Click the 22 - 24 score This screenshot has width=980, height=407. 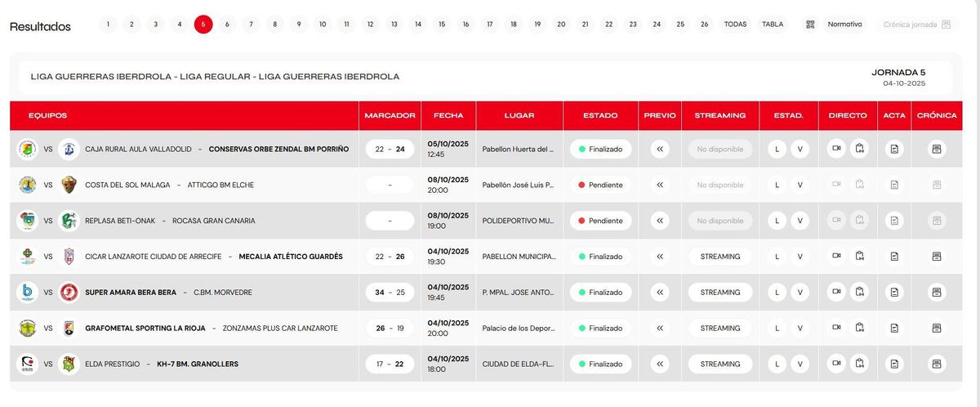390,149
